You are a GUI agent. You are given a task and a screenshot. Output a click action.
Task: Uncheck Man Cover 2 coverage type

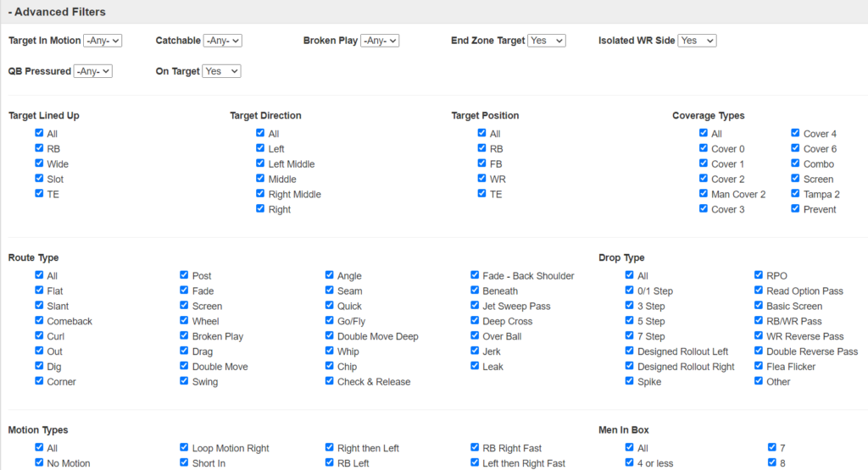pyautogui.click(x=704, y=194)
